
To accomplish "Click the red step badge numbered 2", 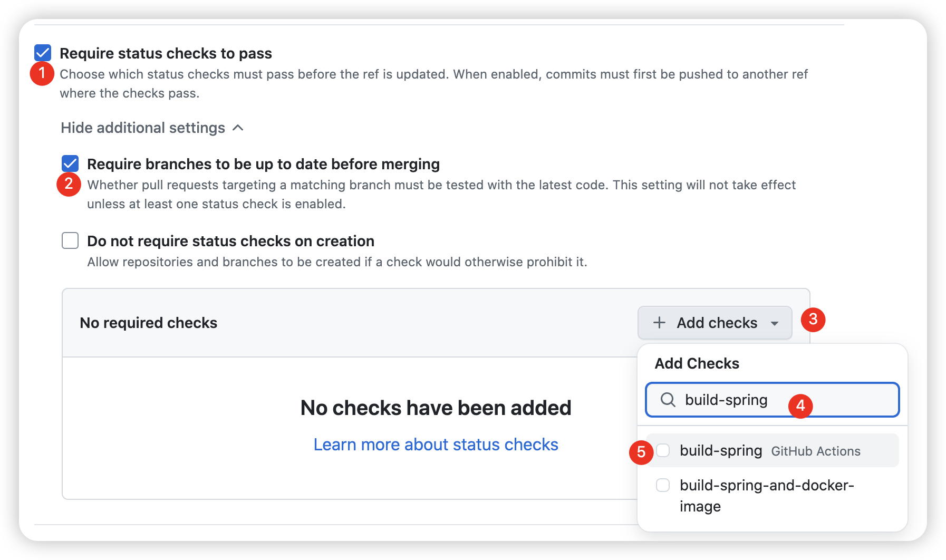I will [69, 184].
